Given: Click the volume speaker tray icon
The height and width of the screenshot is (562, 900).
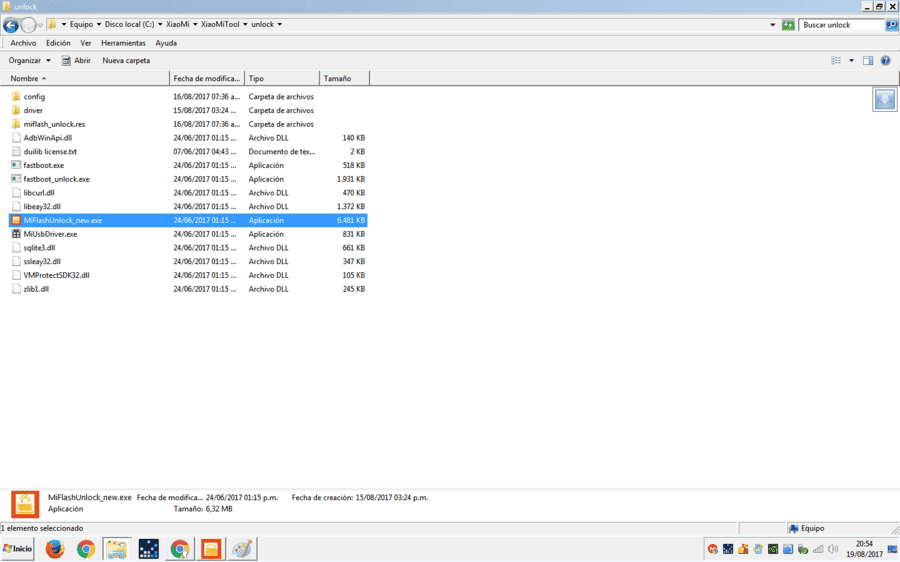Looking at the screenshot, I should coord(833,549).
